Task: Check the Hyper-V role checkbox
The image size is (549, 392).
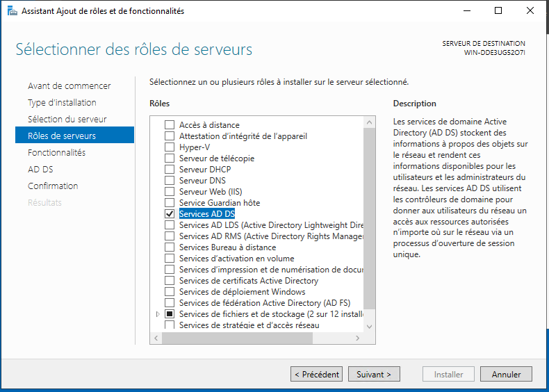Action: click(x=170, y=147)
